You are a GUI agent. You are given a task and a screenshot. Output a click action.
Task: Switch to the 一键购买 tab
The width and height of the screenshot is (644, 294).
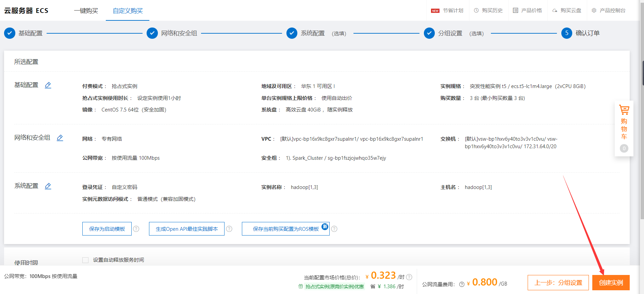pyautogui.click(x=86, y=11)
